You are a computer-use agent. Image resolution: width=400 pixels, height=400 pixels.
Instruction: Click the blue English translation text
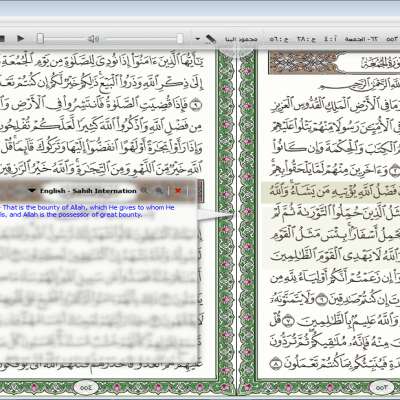tap(87, 211)
